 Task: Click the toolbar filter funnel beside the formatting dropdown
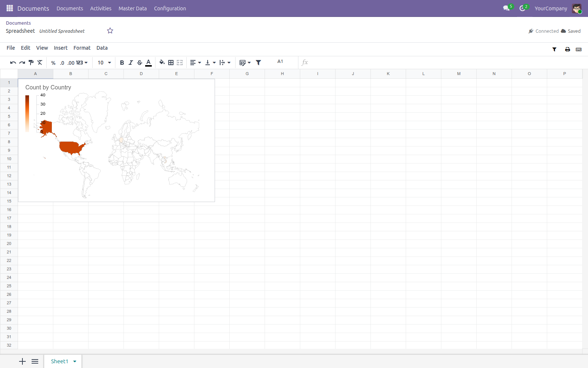[x=258, y=63]
